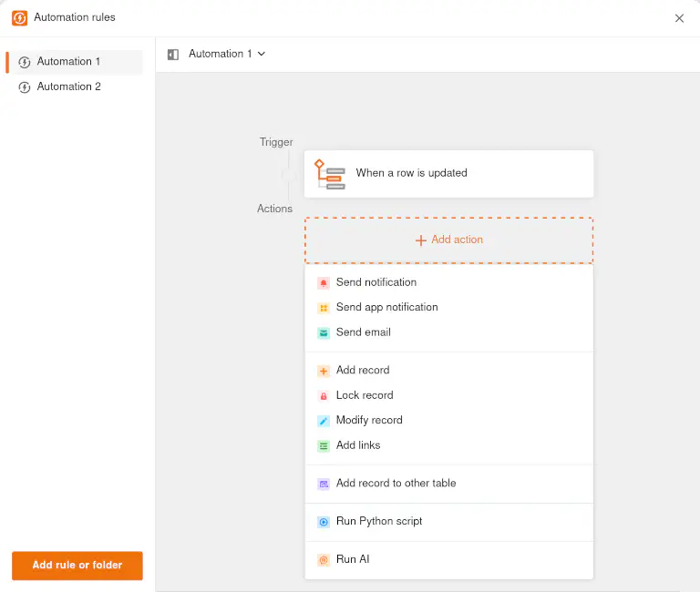Click the Lock record padlock icon

[x=324, y=396]
